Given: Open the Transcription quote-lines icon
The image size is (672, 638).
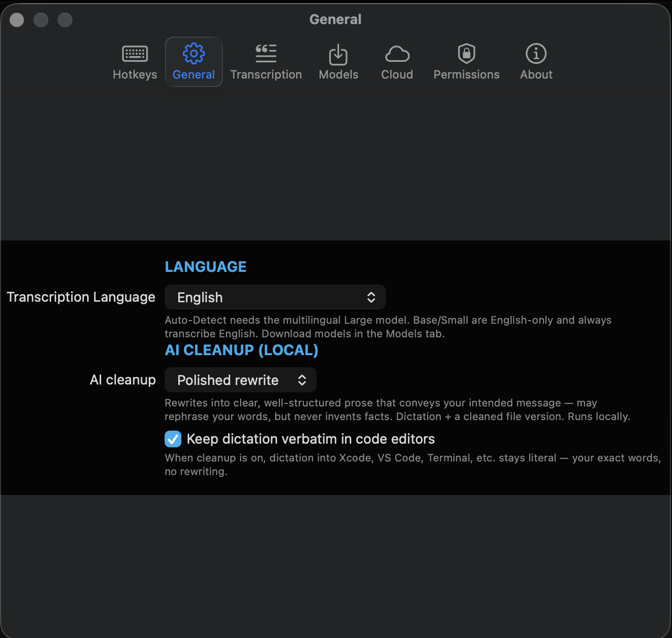Looking at the screenshot, I should 266,53.
